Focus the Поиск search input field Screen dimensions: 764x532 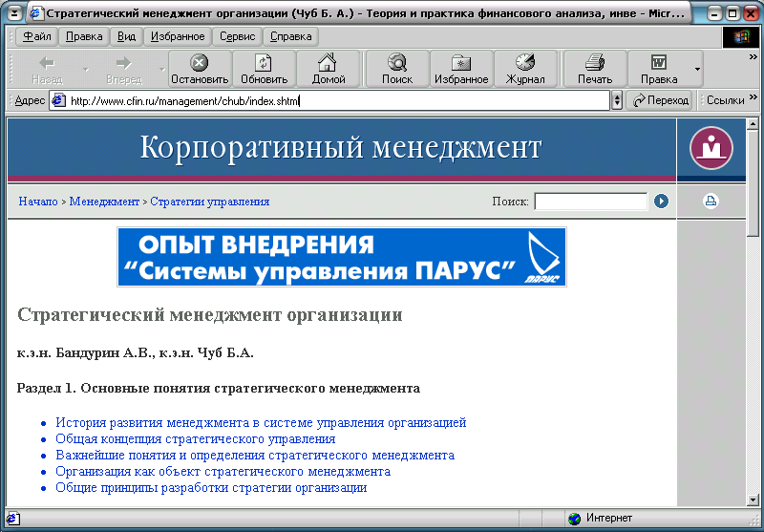click(x=590, y=202)
